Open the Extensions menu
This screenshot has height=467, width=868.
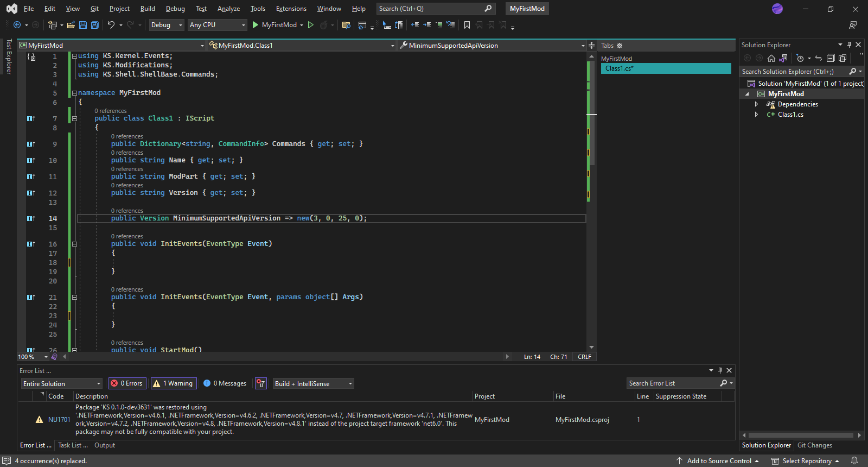pyautogui.click(x=291, y=9)
